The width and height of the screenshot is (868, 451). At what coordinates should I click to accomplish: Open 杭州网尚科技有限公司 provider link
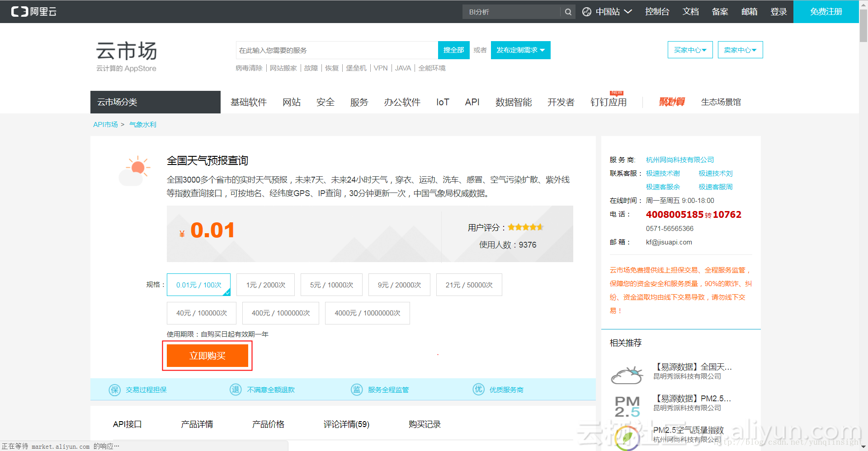[680, 160]
